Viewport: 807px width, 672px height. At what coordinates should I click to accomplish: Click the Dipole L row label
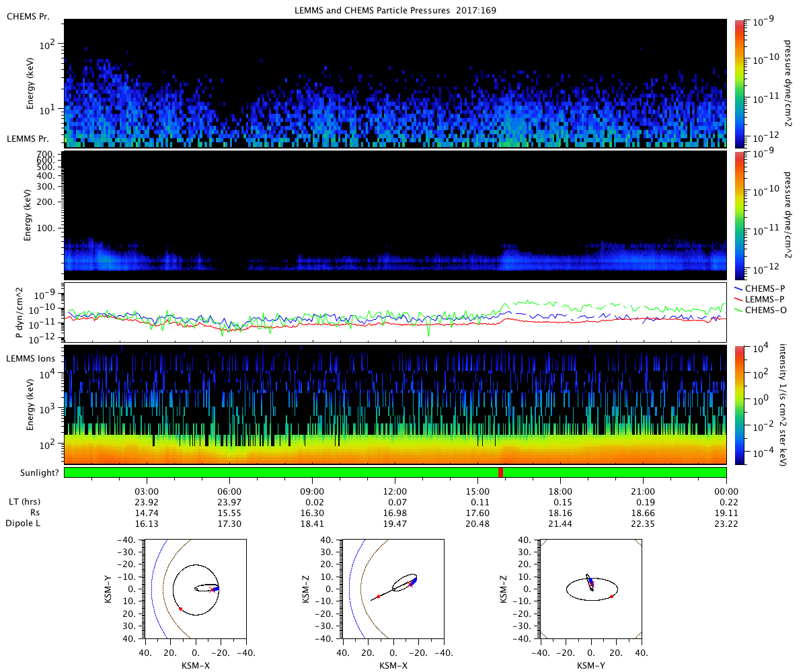coord(23,522)
